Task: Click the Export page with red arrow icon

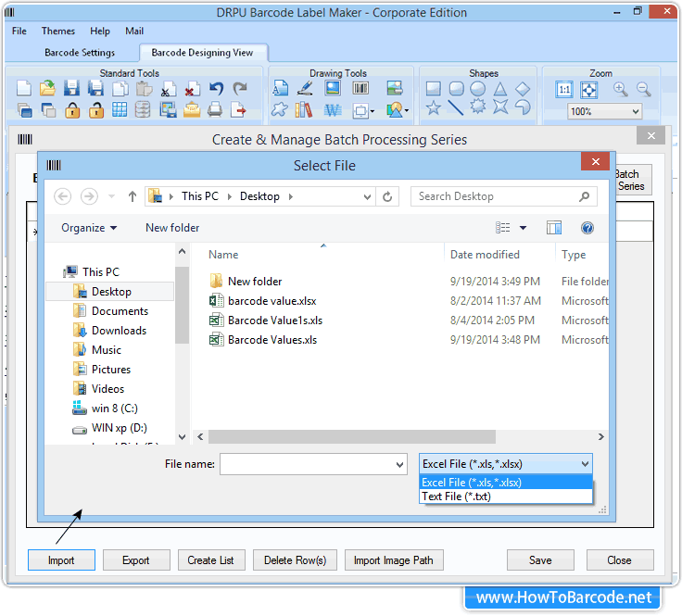Action: point(238,109)
